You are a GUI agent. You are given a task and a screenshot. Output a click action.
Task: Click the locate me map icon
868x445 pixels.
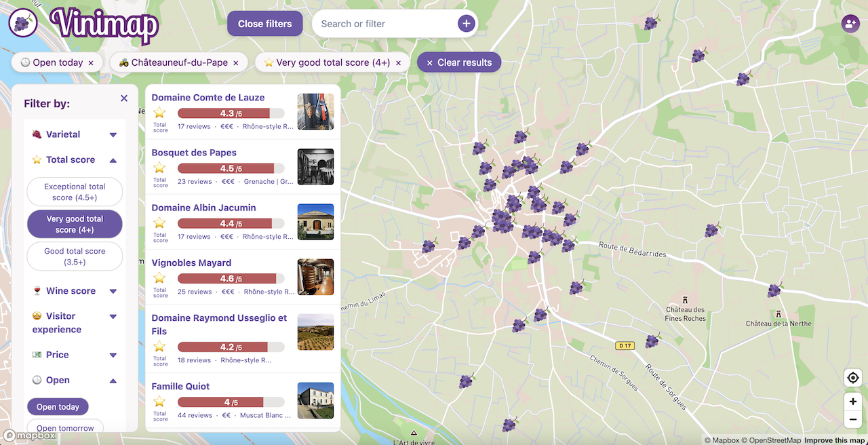point(853,378)
